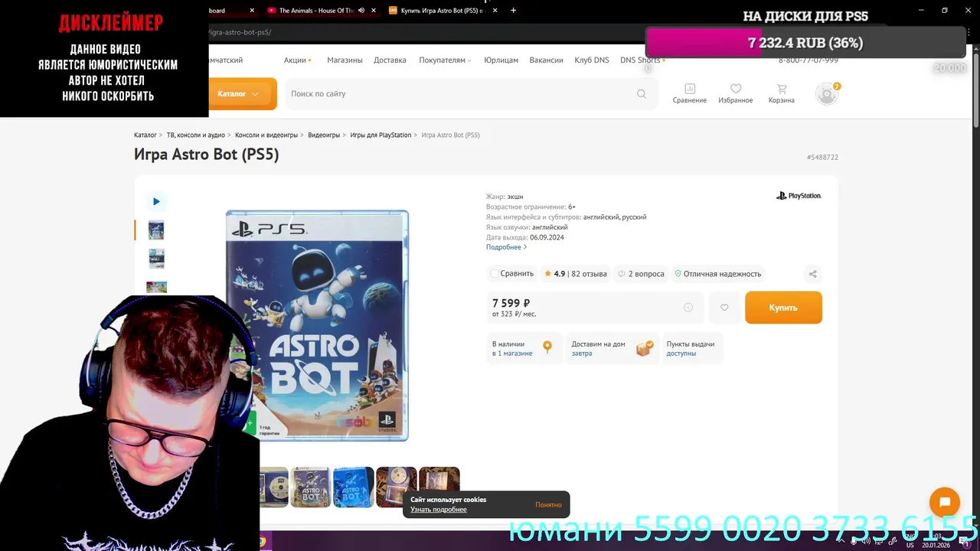Click the search magnifier icon

click(641, 94)
